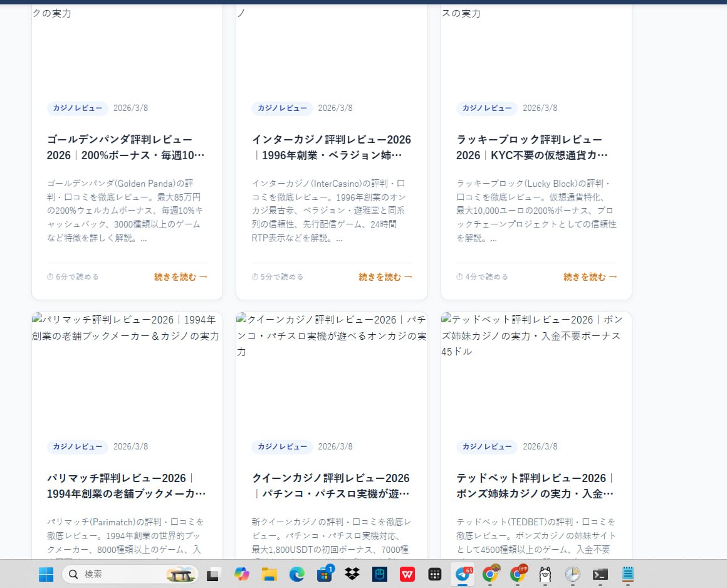Select カジノレビュー tag on ゴールデンパンダ card
The width and height of the screenshot is (727, 588).
pos(77,108)
